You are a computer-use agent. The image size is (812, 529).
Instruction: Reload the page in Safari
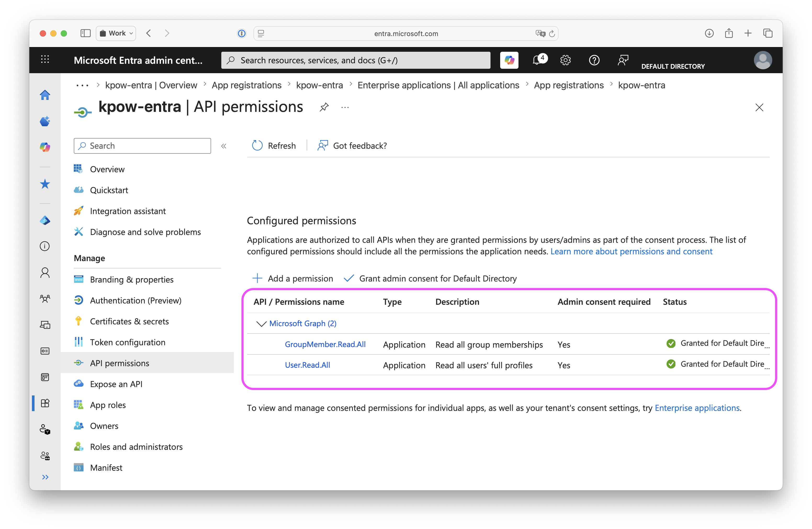552,33
